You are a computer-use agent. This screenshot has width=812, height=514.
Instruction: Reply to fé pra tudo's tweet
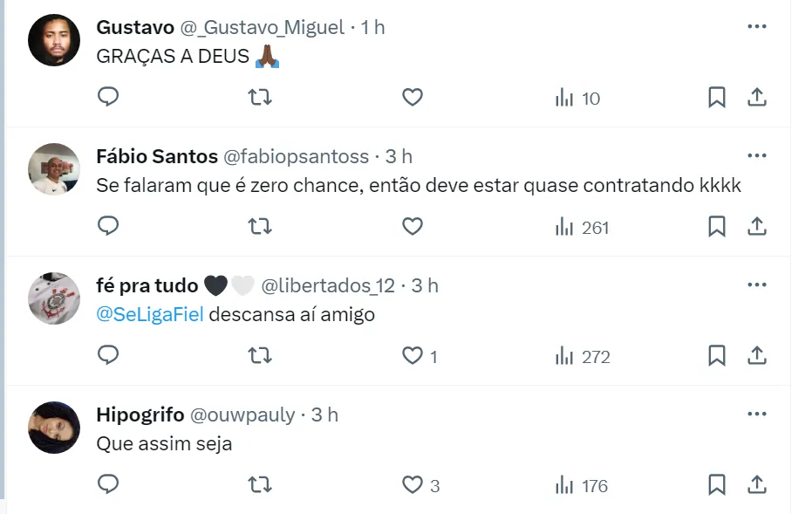[x=108, y=356]
